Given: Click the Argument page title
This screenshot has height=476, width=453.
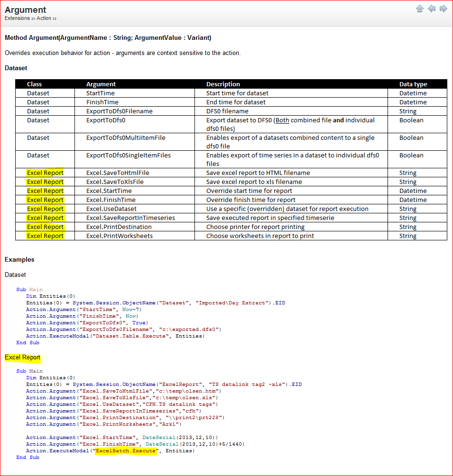Looking at the screenshot, I should point(25,9).
